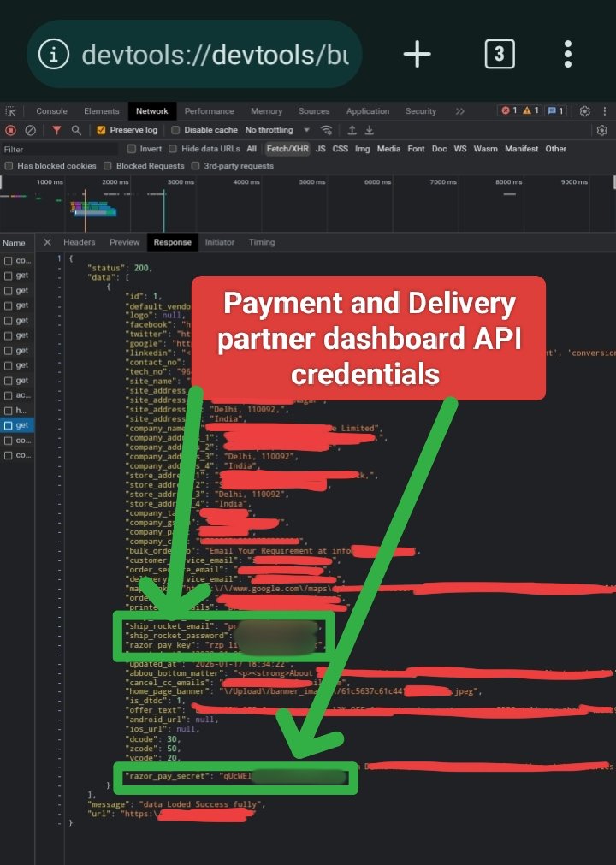This screenshot has width=616, height=865.
Task: Show the request Headers tab
Action: [79, 242]
